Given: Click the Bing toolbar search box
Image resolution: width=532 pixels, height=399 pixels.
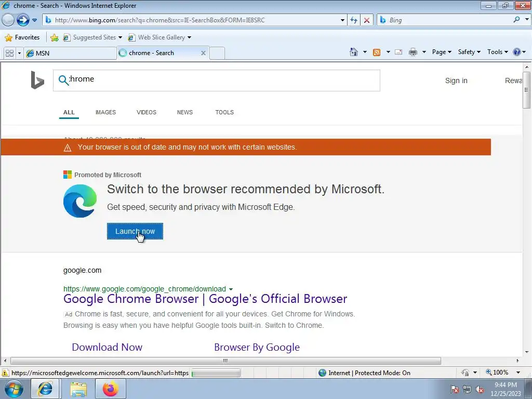Looking at the screenshot, I should (445, 20).
